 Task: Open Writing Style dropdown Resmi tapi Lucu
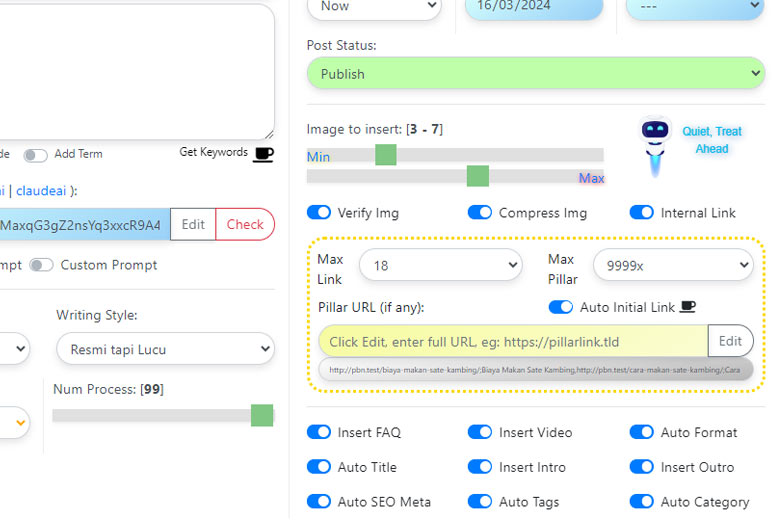pos(165,349)
